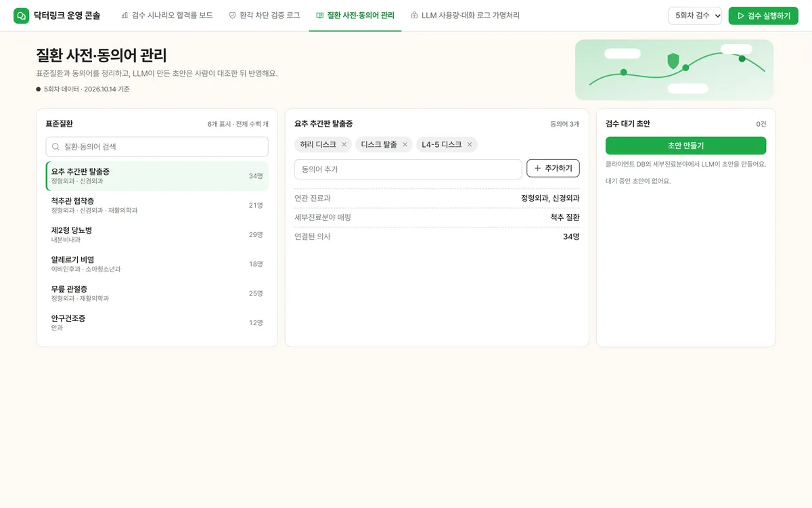Image resolution: width=812 pixels, height=508 pixels.
Task: Select 요추 추간판 탈출증 in disease list
Action: coord(157,176)
